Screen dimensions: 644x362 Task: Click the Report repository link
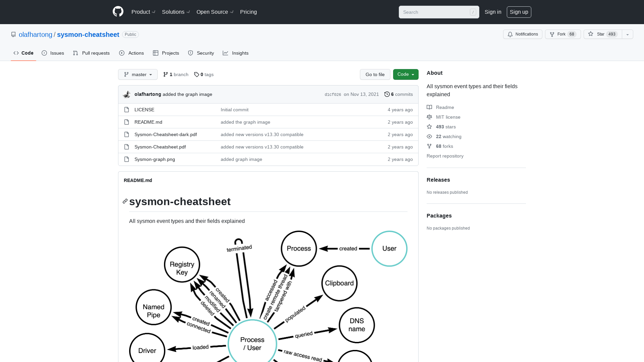pos(445,156)
